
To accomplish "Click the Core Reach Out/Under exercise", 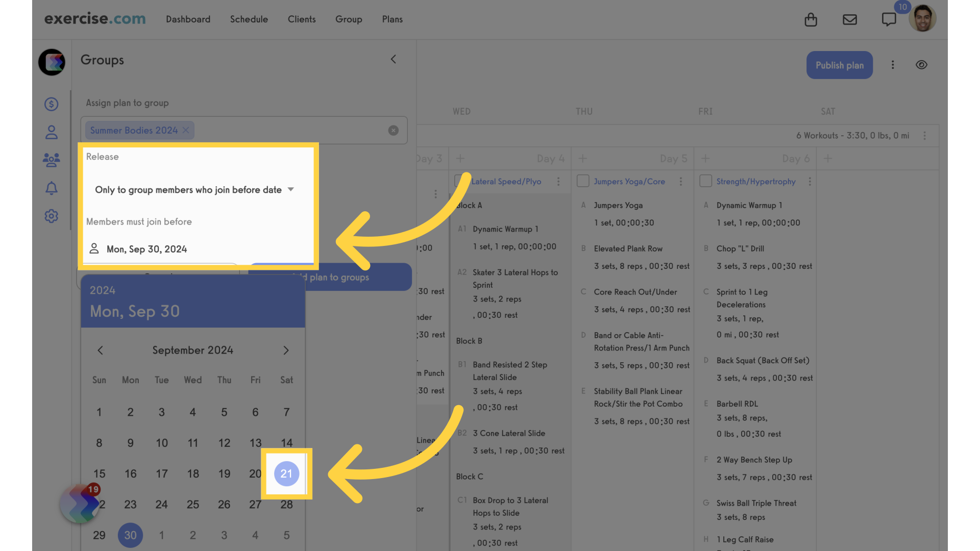I will (635, 292).
